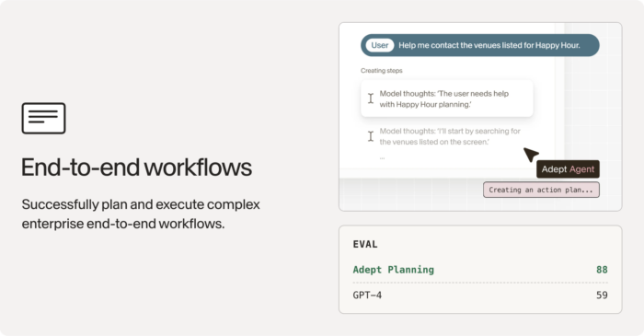This screenshot has width=644, height=336.
Task: Open the End-to-end workflows heading
Action: point(136,168)
